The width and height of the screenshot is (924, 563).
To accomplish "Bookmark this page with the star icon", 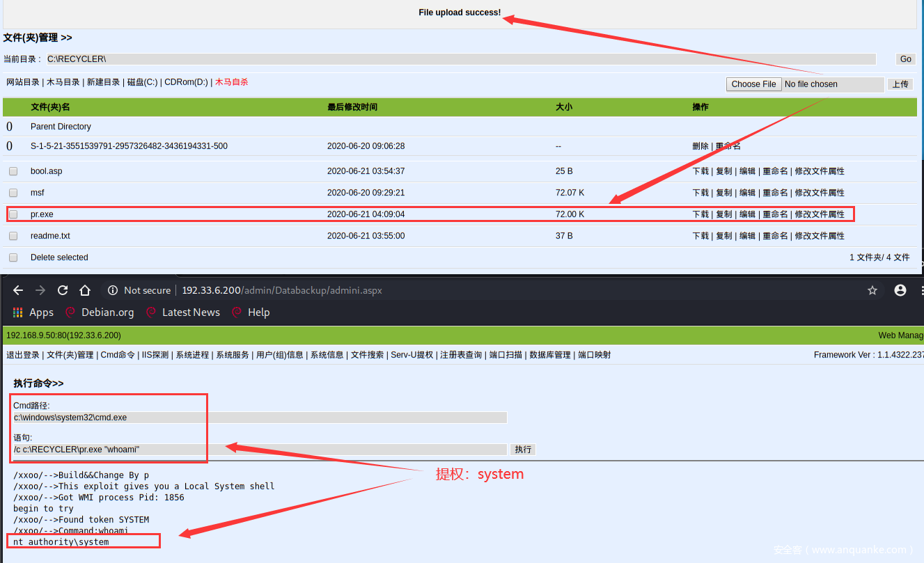I will [872, 290].
